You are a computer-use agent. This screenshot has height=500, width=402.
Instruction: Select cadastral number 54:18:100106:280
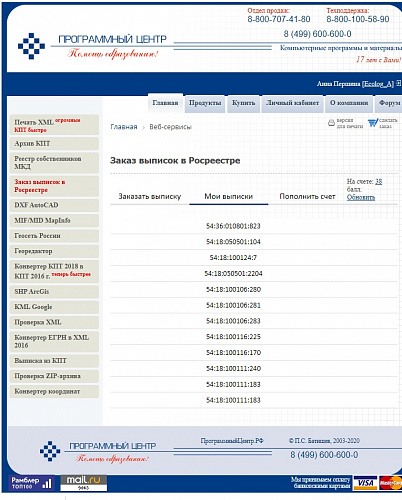coord(233,290)
